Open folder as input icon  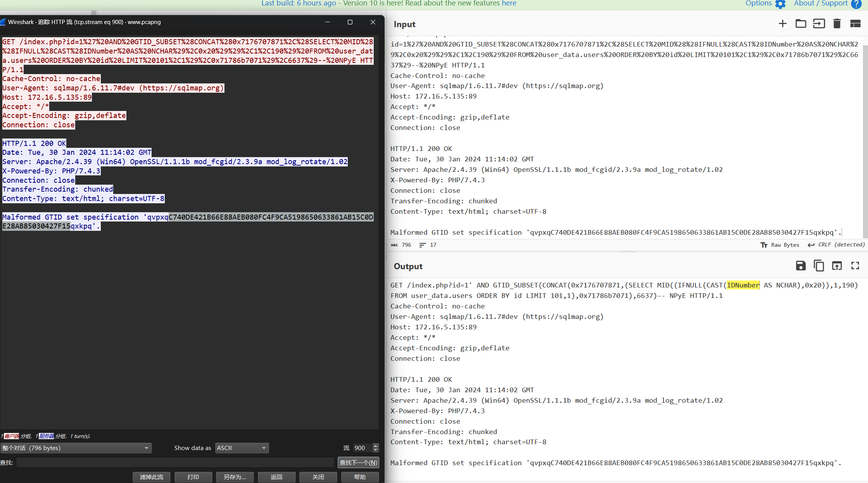point(801,24)
